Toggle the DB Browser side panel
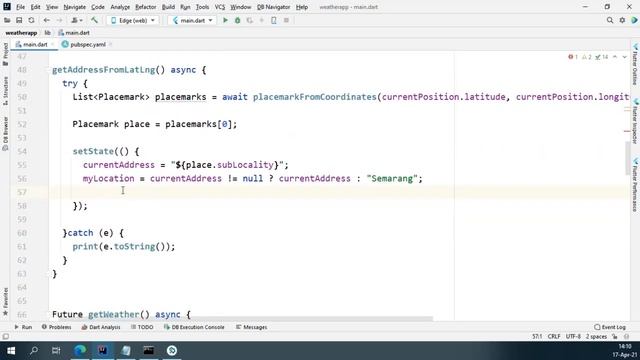 tap(5, 133)
